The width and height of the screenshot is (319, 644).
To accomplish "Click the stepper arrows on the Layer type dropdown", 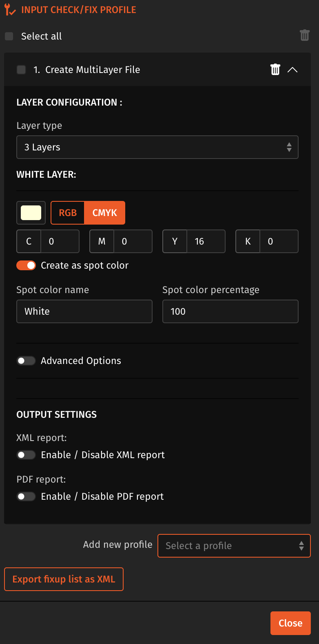I will [290, 147].
